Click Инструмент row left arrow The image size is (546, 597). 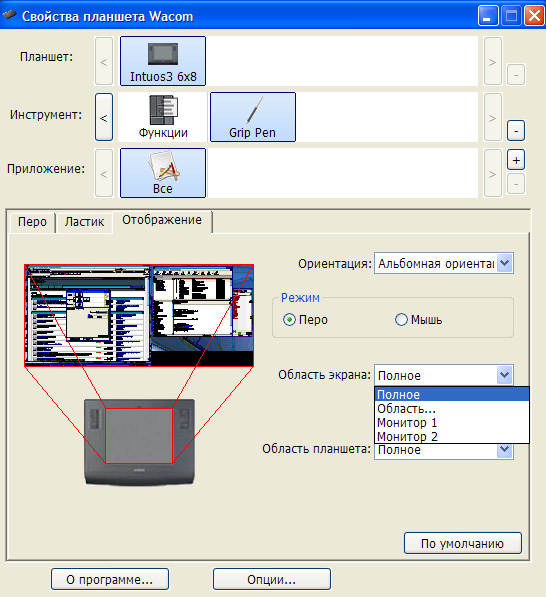click(x=104, y=117)
